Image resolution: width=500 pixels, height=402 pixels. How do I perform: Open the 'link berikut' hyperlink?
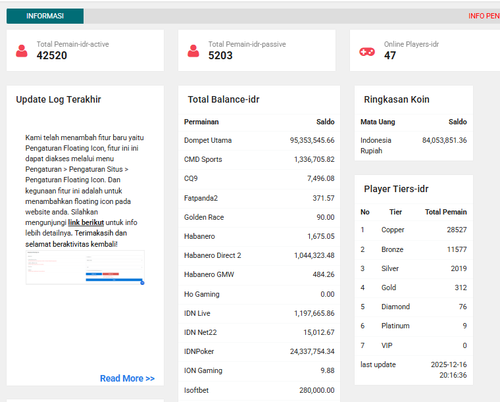86,222
